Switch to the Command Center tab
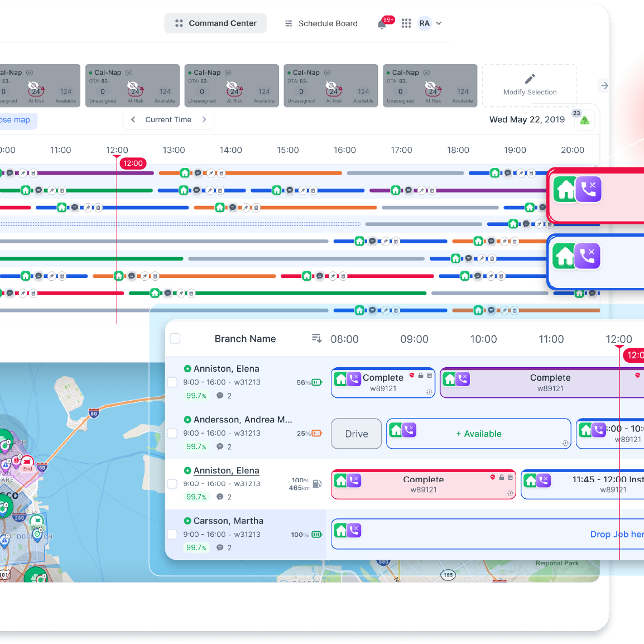Viewport: 644px width, 644px height. point(215,23)
